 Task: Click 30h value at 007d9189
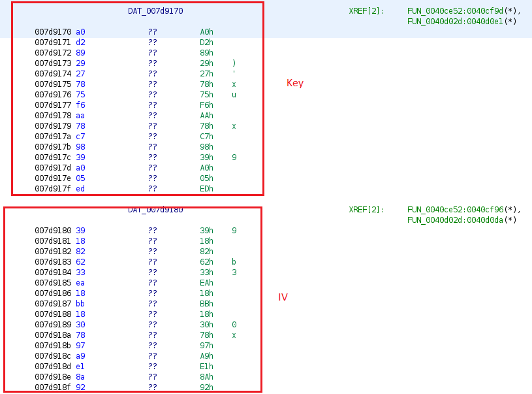(x=207, y=325)
